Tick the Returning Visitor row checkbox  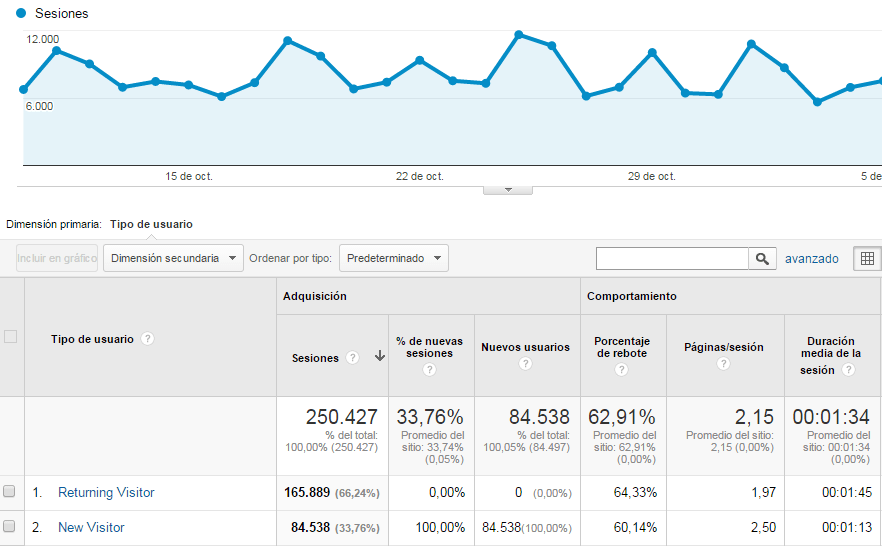tap(10, 492)
